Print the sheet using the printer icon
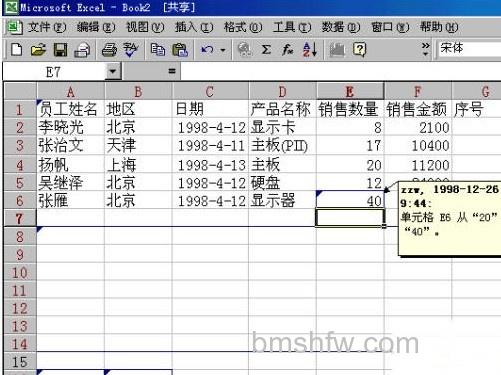 [x=109, y=50]
